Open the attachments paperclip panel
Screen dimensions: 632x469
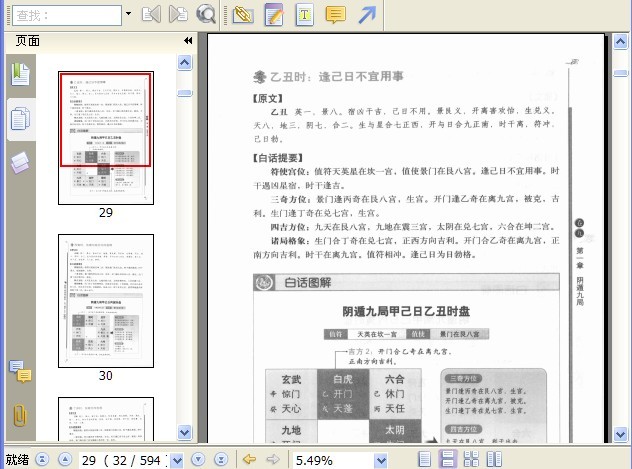(x=19, y=415)
